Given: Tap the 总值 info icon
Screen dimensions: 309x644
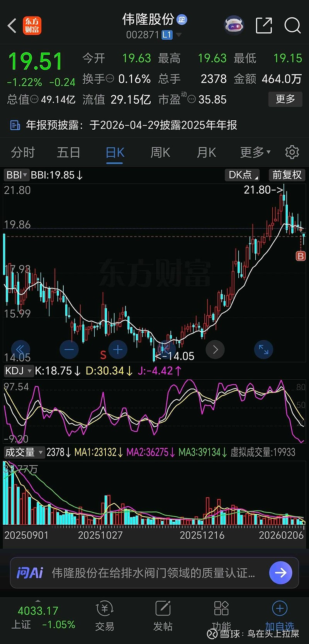Looking at the screenshot, I should (34, 99).
